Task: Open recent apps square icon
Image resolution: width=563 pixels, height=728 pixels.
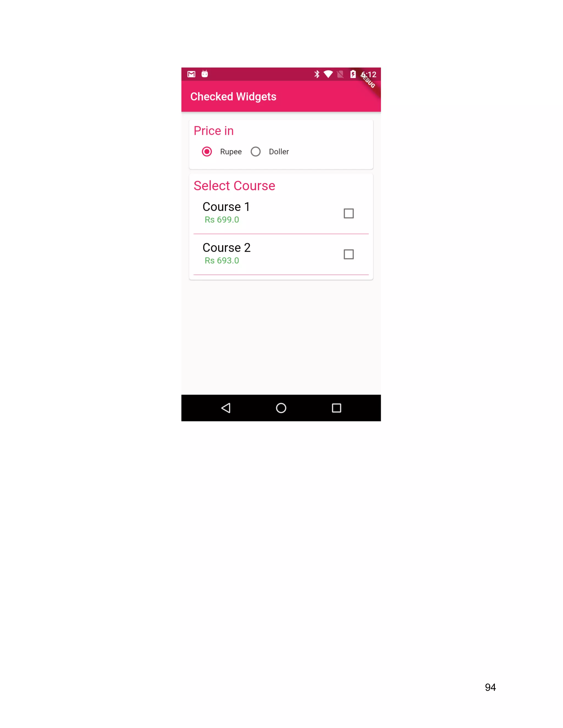Action: pos(336,408)
